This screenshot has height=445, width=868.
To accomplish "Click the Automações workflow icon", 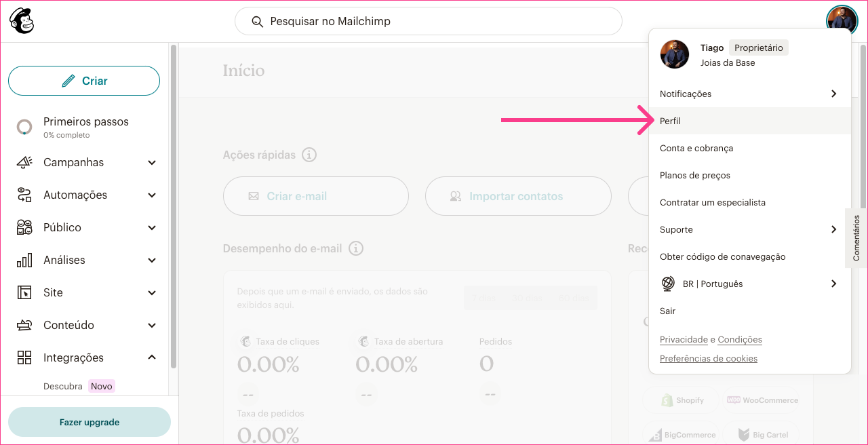I will tap(24, 195).
